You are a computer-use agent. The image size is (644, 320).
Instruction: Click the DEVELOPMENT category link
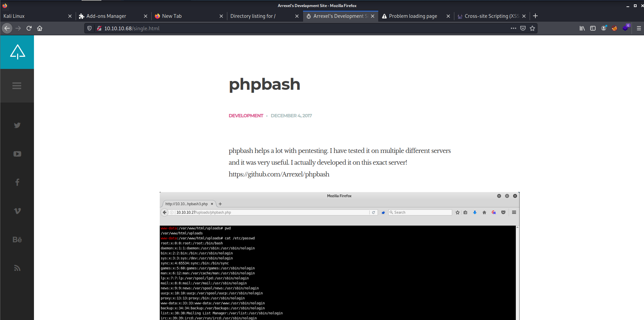246,116
